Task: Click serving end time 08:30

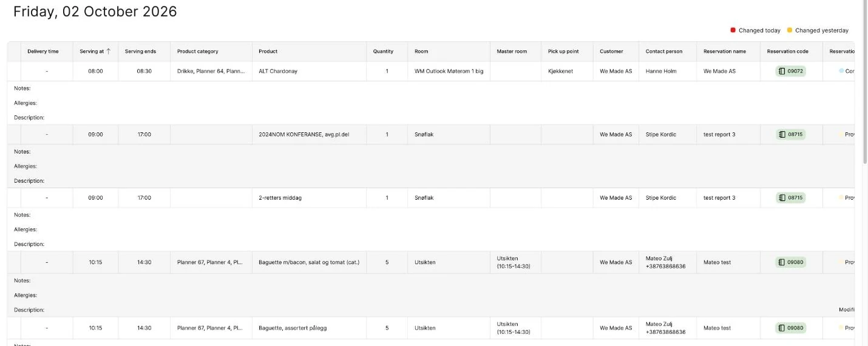Action: click(x=144, y=71)
